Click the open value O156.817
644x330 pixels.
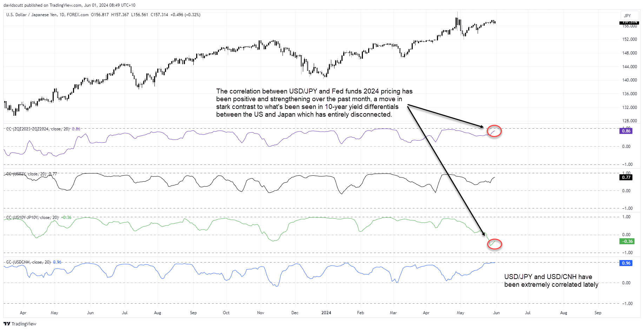[100, 15]
